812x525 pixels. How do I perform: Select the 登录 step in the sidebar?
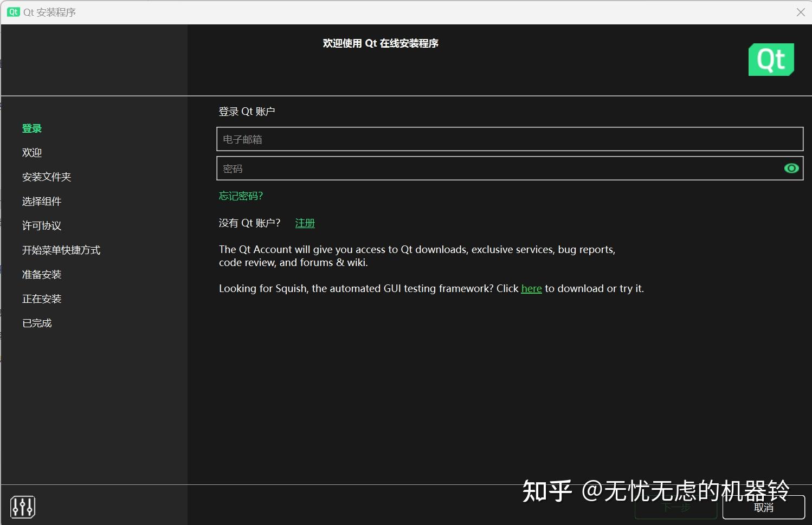point(31,128)
